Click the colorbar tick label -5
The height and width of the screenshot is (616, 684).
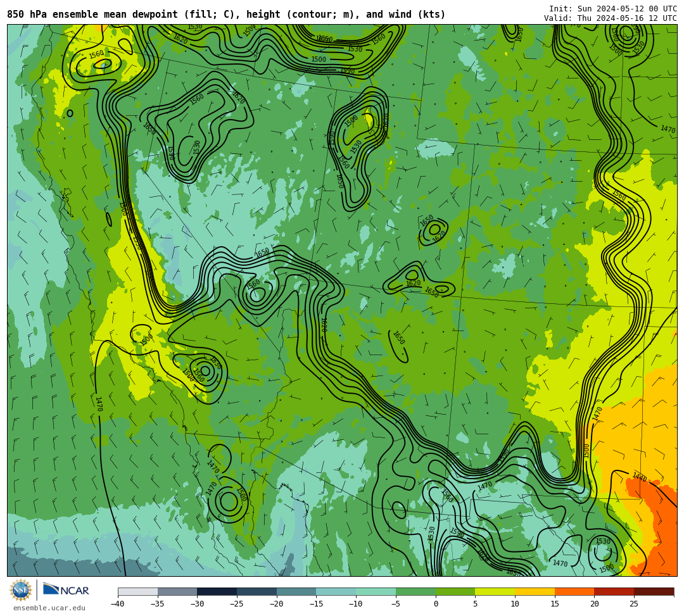(396, 604)
